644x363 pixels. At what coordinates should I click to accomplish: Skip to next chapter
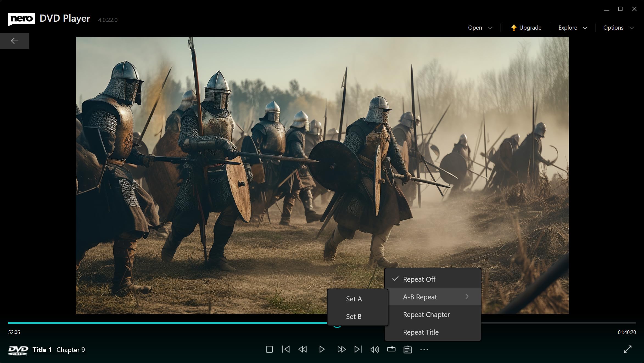click(358, 349)
